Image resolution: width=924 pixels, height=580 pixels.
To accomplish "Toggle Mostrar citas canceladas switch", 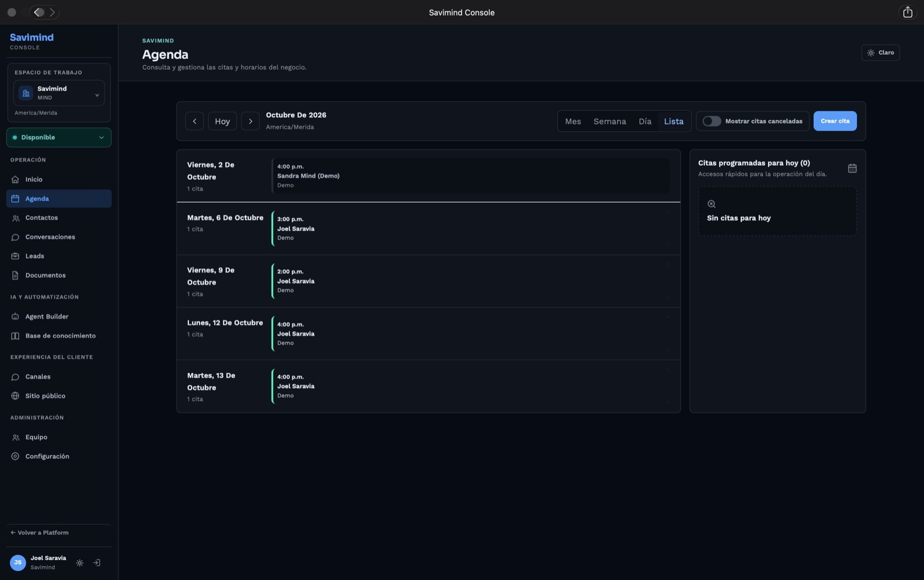I will pyautogui.click(x=711, y=121).
